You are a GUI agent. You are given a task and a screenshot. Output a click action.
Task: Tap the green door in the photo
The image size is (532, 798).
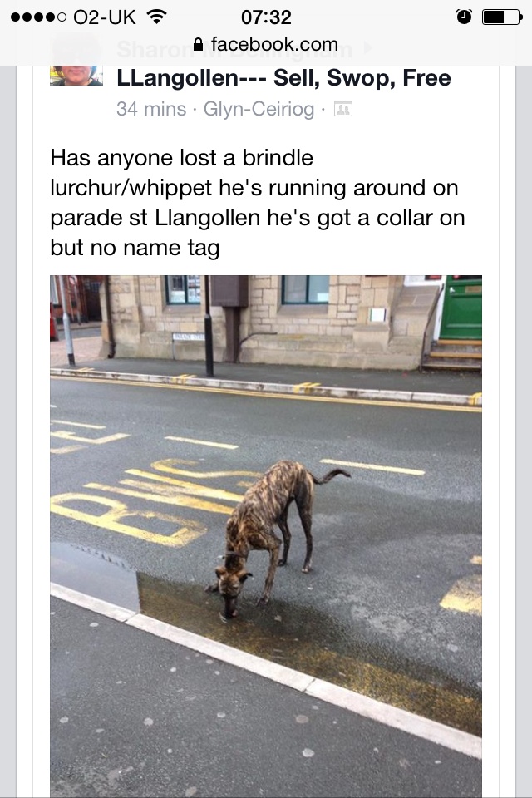[461, 308]
